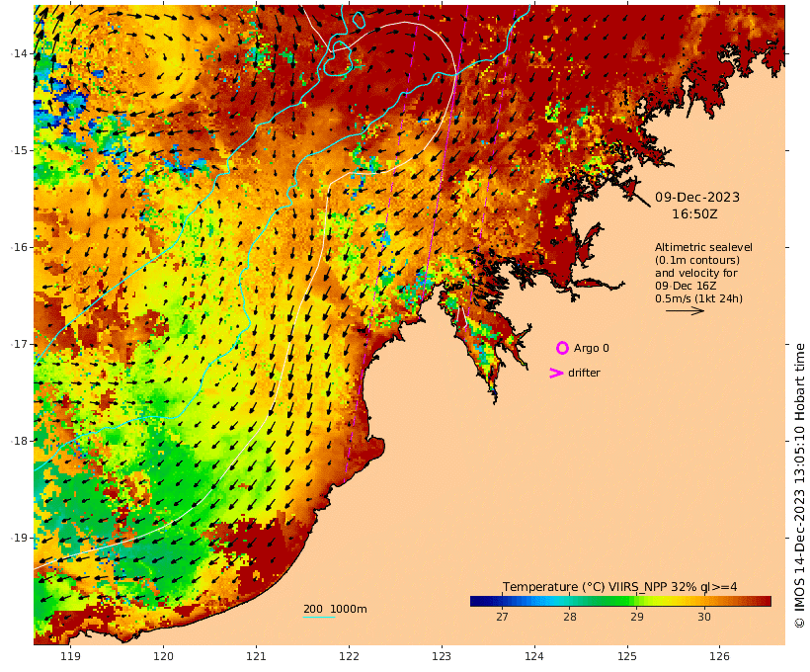Click the '(0.1m contours)' text
This screenshot has height=672, width=810.
pyautogui.click(x=696, y=260)
